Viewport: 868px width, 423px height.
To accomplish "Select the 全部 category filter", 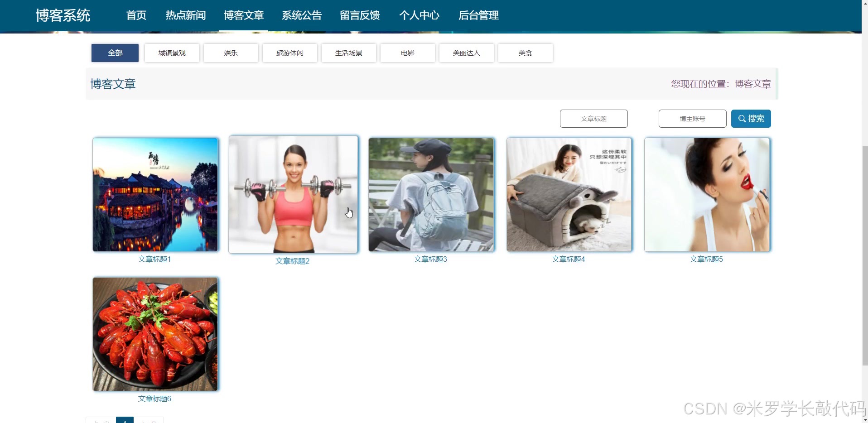I will click(114, 53).
